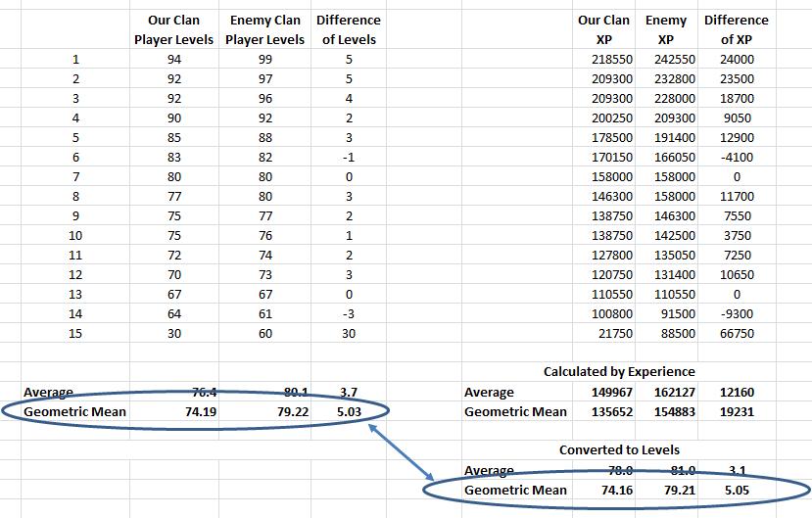Select the cell showing -4100
Screen dimensions: 812x518
(736, 158)
